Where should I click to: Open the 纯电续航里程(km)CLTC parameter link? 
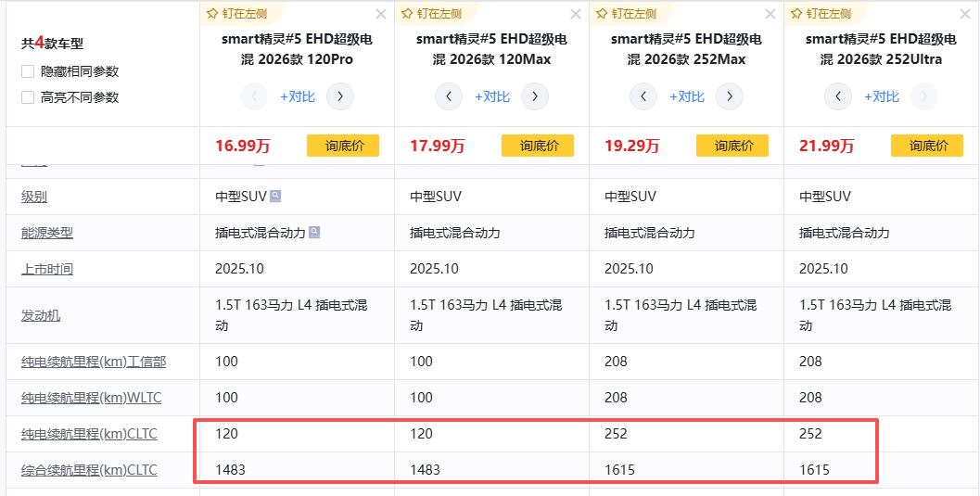coord(90,434)
